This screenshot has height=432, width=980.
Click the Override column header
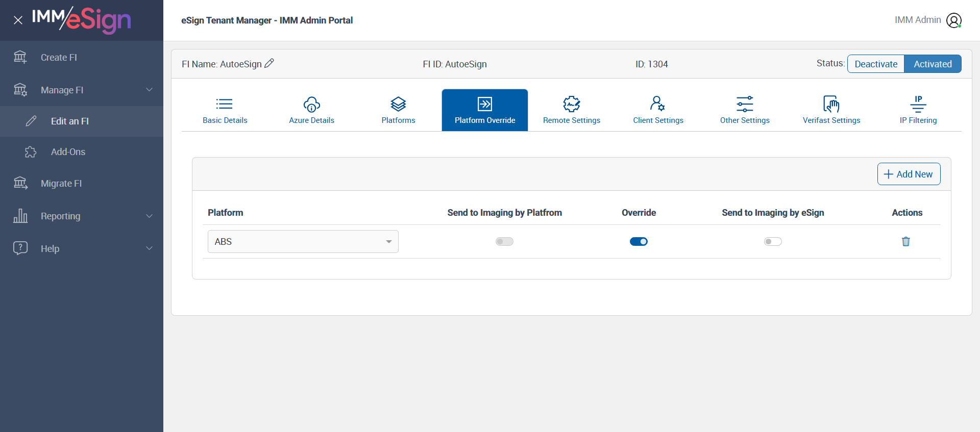[639, 213]
